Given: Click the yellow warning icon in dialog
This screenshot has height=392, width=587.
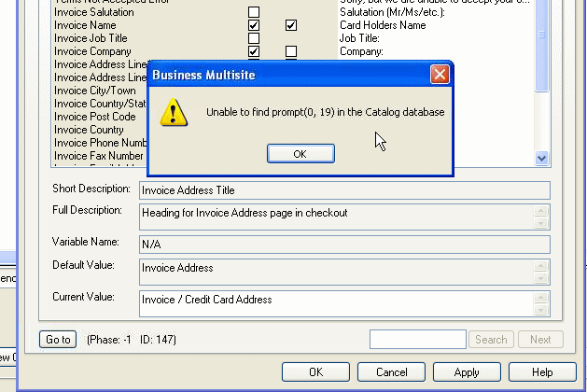Looking at the screenshot, I should point(173,113).
